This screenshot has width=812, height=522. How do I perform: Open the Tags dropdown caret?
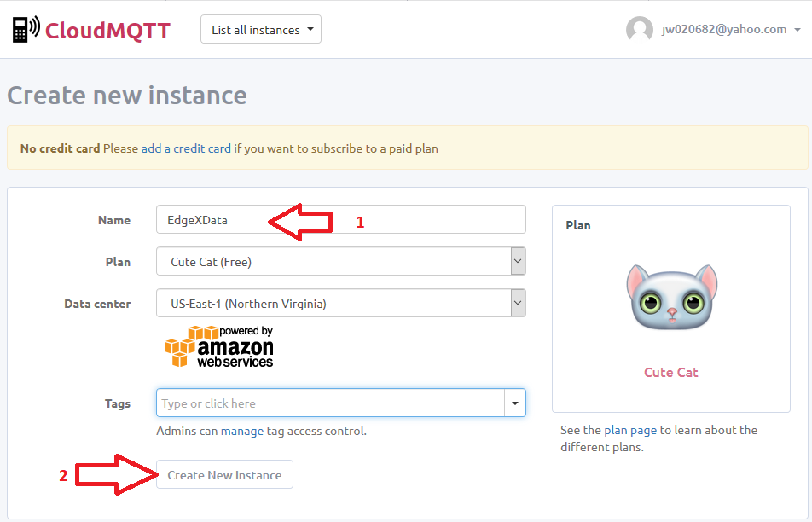tap(515, 403)
